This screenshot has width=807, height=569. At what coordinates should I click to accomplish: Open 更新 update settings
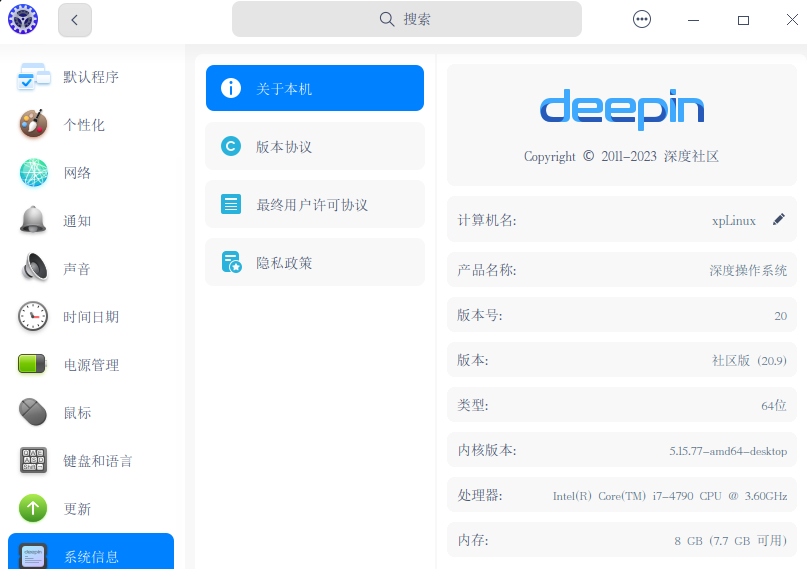tap(91, 509)
